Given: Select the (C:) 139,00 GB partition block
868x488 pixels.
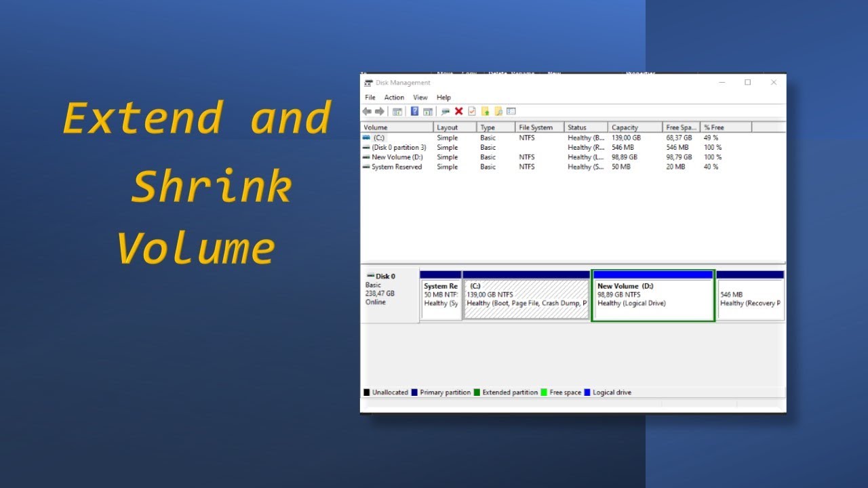Looking at the screenshot, I should [x=526, y=296].
